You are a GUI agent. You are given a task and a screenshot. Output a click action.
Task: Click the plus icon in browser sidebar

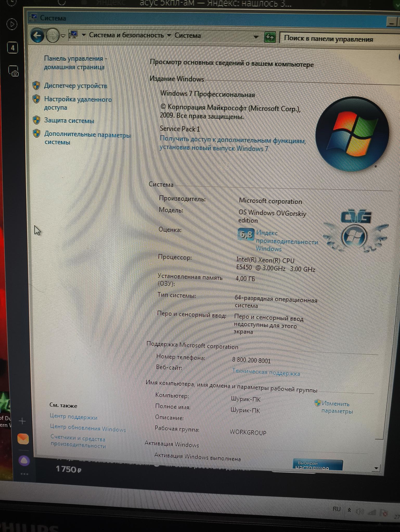click(22, 421)
